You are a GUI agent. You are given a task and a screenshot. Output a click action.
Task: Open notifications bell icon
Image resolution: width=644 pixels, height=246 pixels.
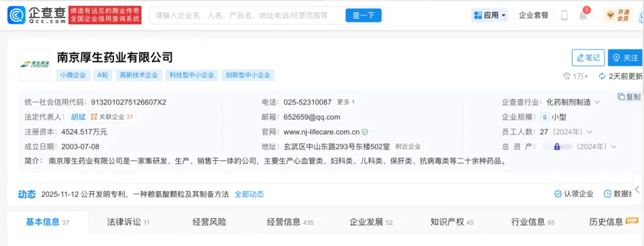click(583, 15)
